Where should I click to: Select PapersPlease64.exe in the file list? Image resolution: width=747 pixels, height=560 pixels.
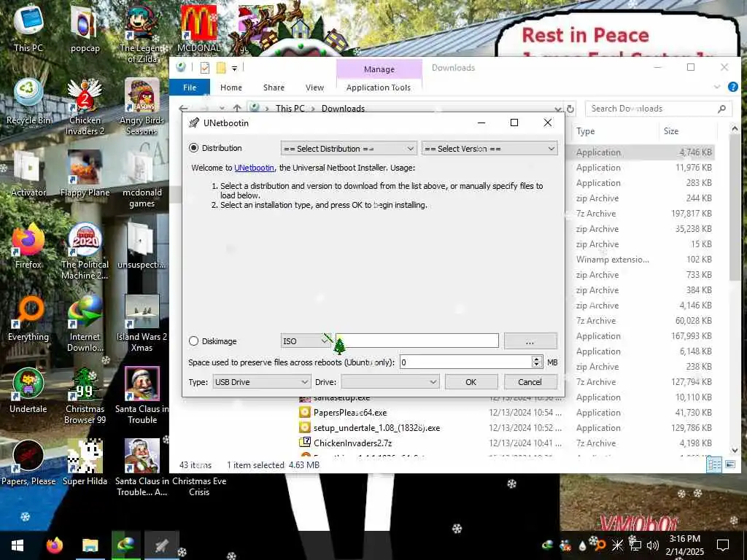pyautogui.click(x=350, y=413)
